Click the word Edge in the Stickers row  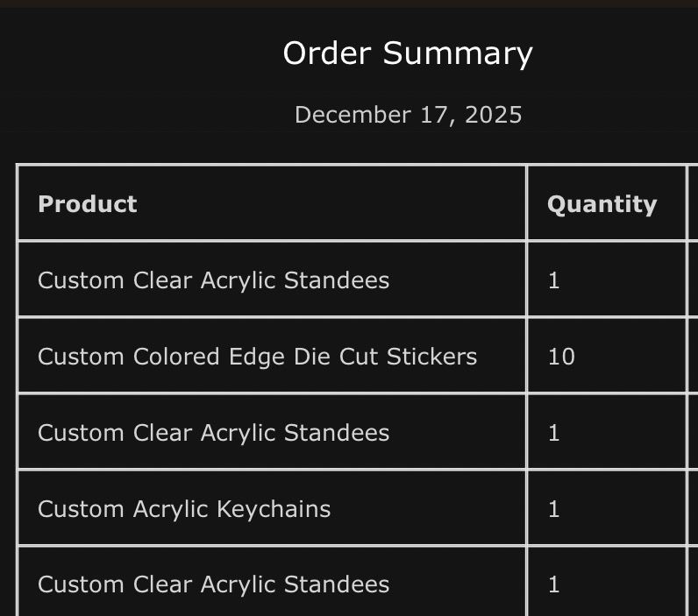[257, 357]
